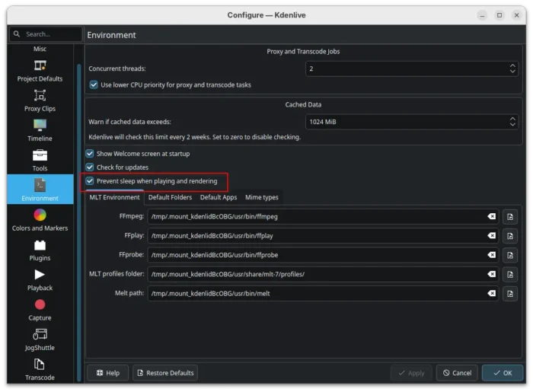Click the Concurrent threads value field

[x=412, y=69]
